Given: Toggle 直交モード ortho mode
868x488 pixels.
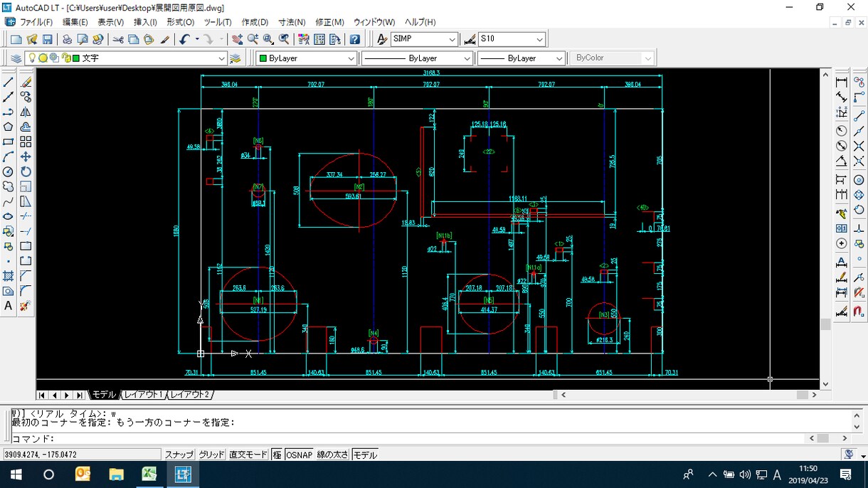Looking at the screenshot, I should click(x=248, y=455).
